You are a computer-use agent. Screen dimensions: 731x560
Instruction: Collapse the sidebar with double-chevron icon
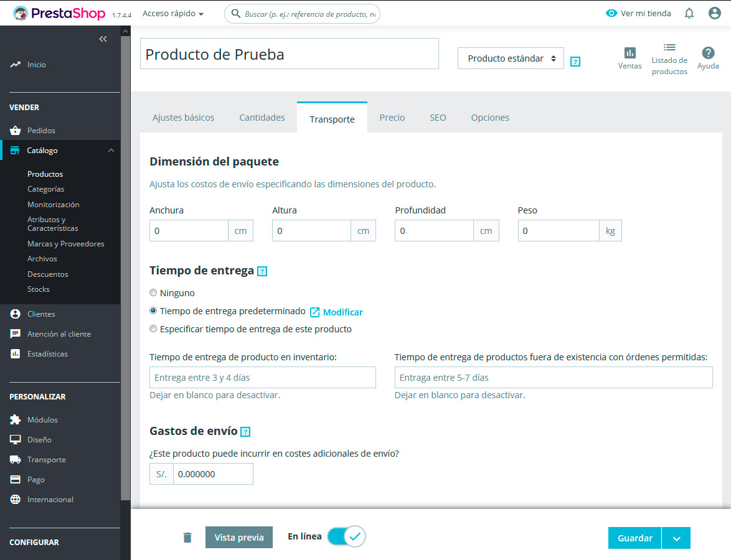(103, 39)
